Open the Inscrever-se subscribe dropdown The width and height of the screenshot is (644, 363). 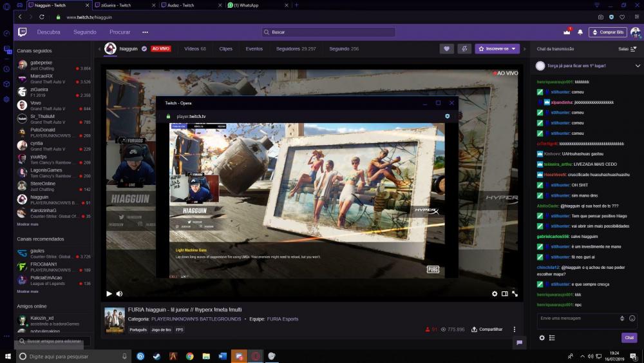497,48
